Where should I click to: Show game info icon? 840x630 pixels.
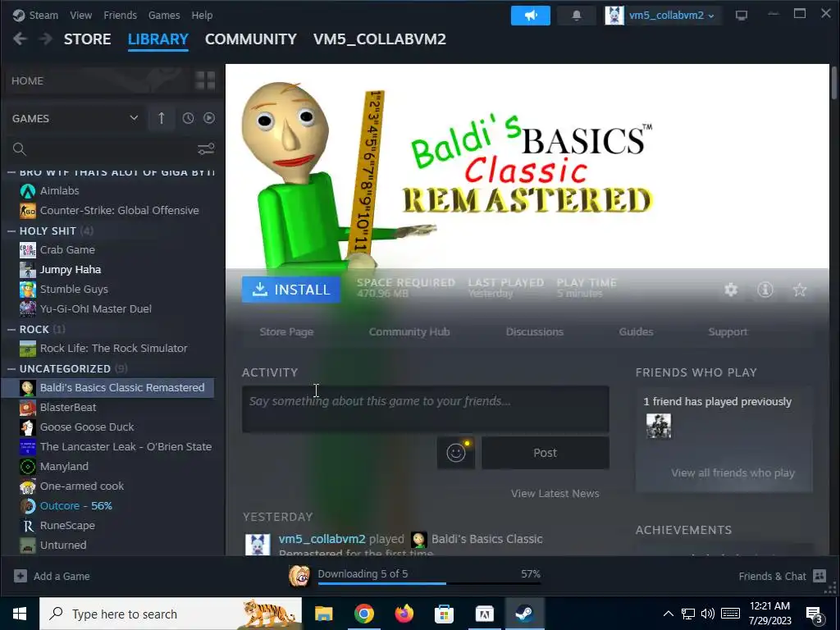765,290
